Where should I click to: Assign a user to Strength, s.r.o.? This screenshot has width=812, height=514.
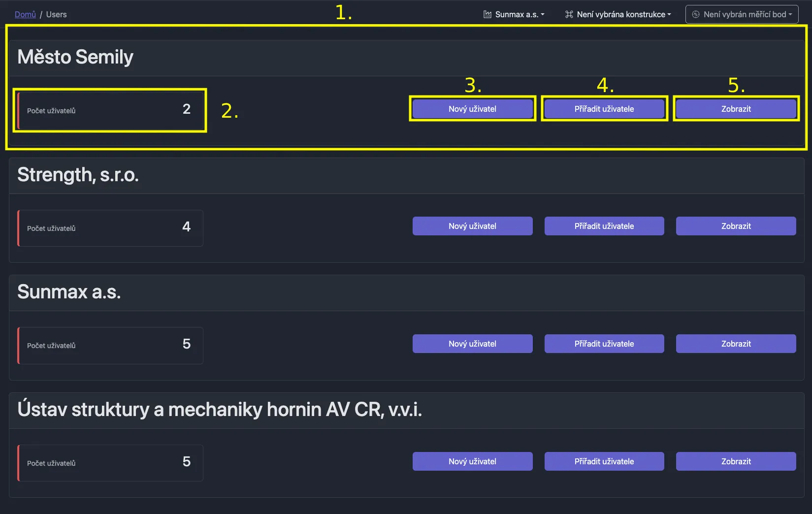click(x=604, y=226)
